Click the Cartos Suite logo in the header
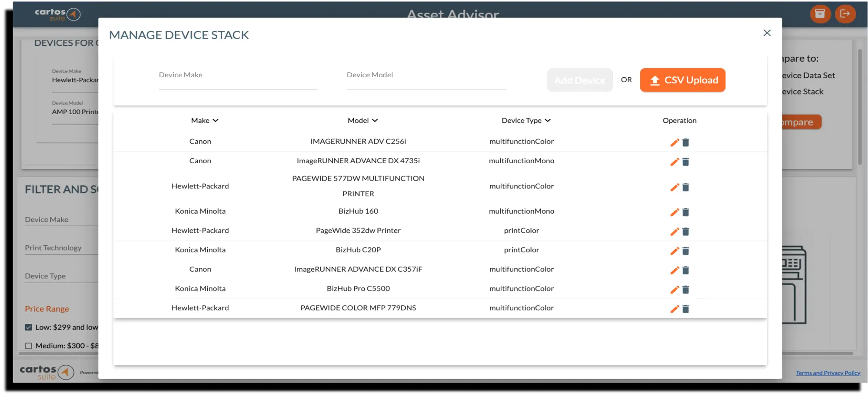The image size is (868, 396). click(x=57, y=14)
